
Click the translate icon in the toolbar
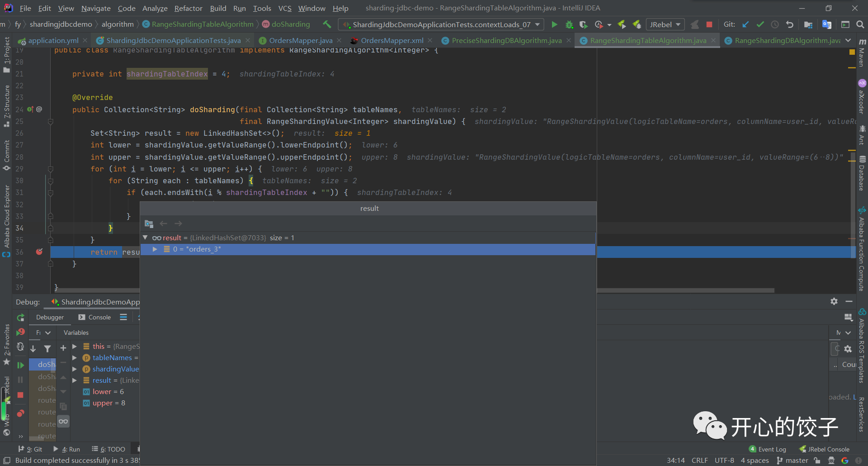coord(827,24)
